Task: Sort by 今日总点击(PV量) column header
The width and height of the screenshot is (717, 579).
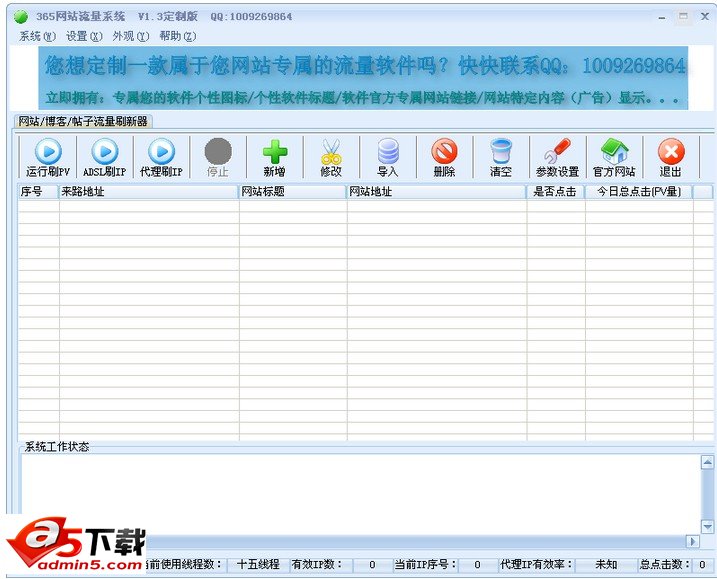Action: [x=639, y=192]
